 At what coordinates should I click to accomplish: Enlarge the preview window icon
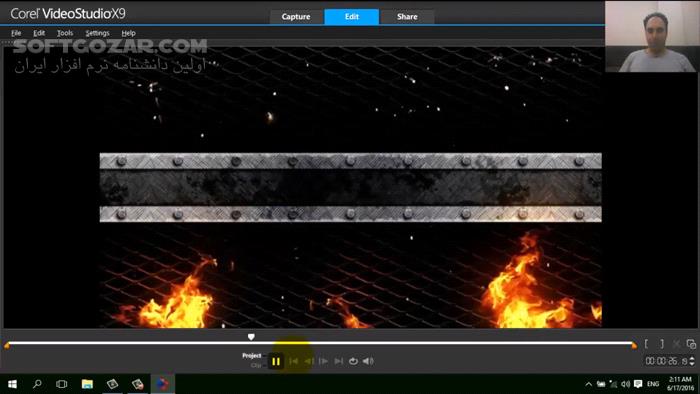pos(691,344)
